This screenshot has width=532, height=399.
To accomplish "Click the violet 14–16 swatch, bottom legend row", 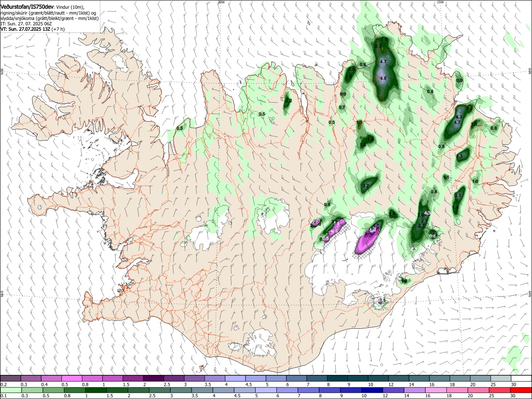I will click(414, 390).
